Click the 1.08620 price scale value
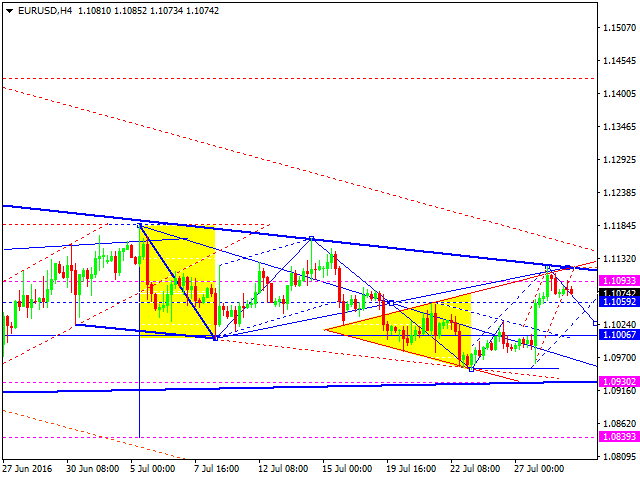The width and height of the screenshot is (640, 480). tap(620, 424)
